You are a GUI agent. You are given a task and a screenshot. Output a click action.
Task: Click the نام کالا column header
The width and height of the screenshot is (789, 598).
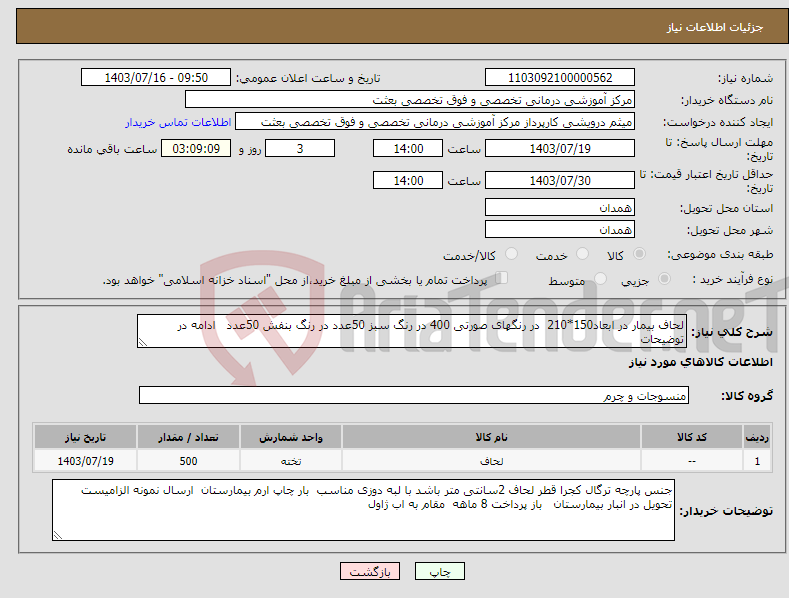tap(491, 437)
